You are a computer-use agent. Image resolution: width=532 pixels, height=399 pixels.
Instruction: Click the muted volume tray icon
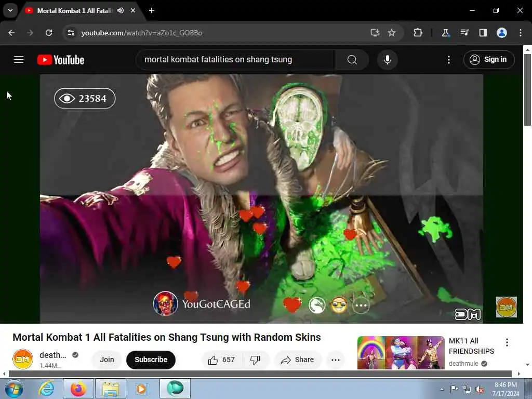tap(480, 389)
